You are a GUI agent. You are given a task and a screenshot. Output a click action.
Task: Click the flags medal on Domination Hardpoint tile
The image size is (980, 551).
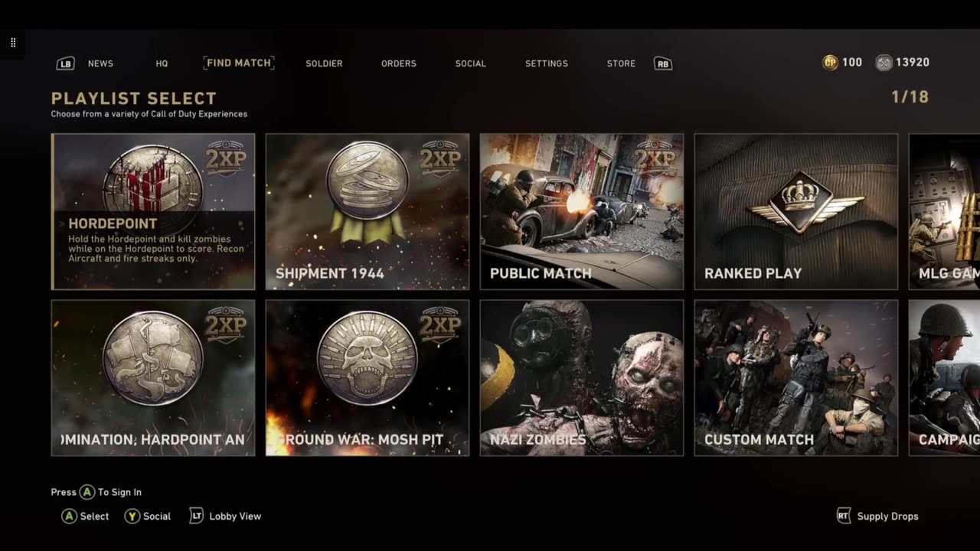pyautogui.click(x=153, y=357)
